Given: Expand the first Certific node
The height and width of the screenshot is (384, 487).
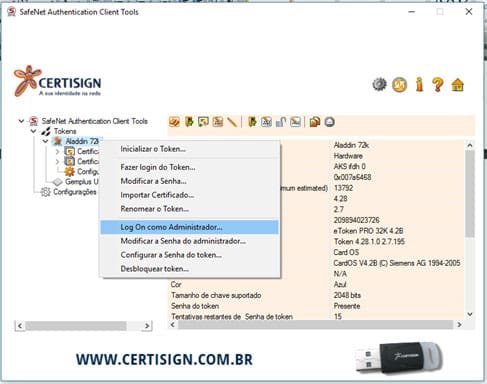Looking at the screenshot, I should tap(57, 152).
